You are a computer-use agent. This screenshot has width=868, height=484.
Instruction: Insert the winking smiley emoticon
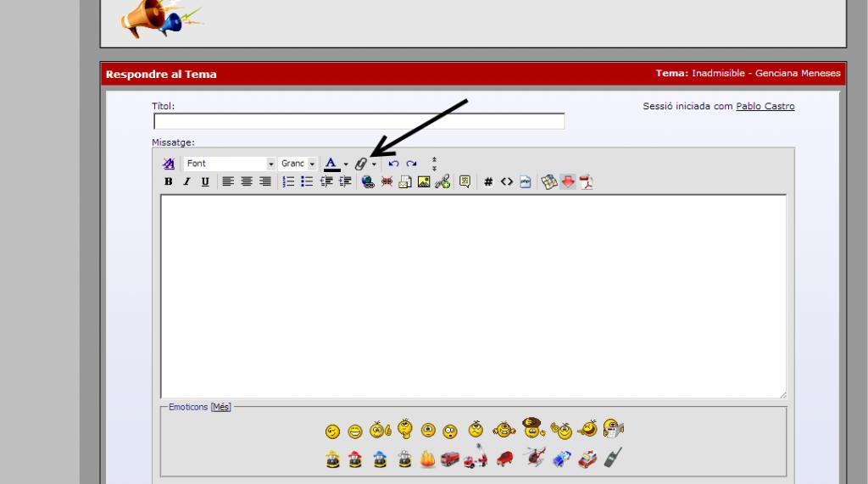tap(332, 431)
